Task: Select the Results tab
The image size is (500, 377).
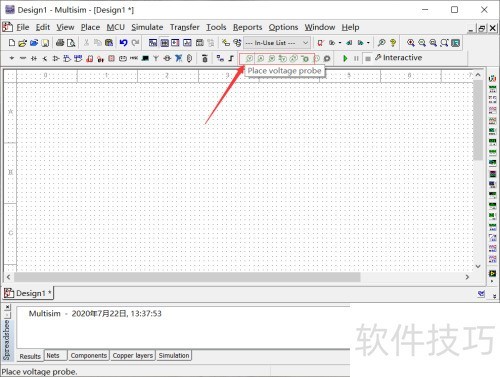Action: tap(30, 356)
